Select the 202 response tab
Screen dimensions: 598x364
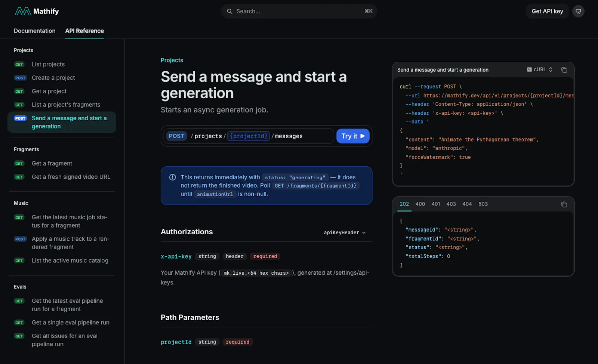coord(404,204)
